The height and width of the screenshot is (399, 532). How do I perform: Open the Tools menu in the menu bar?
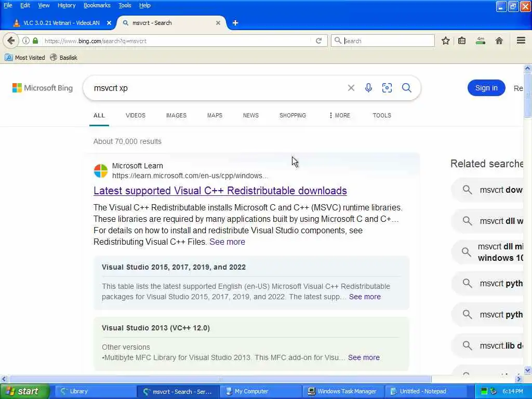pyautogui.click(x=125, y=5)
